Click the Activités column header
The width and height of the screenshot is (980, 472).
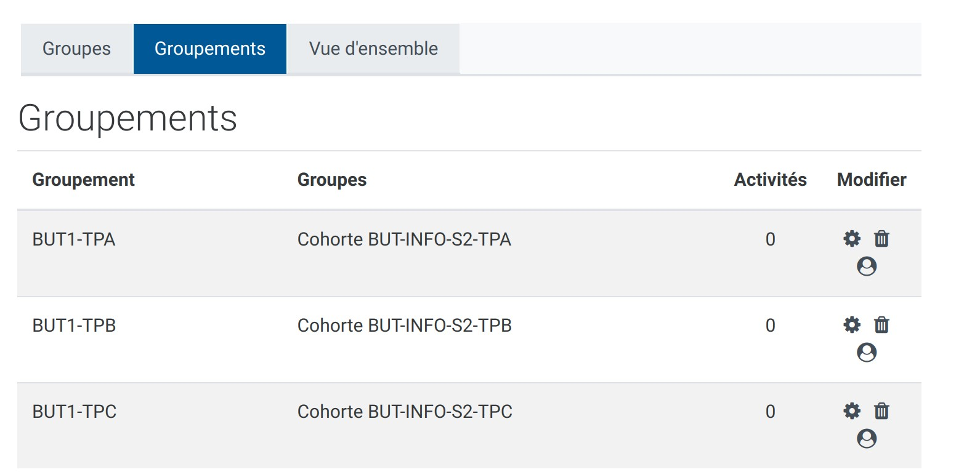point(770,180)
